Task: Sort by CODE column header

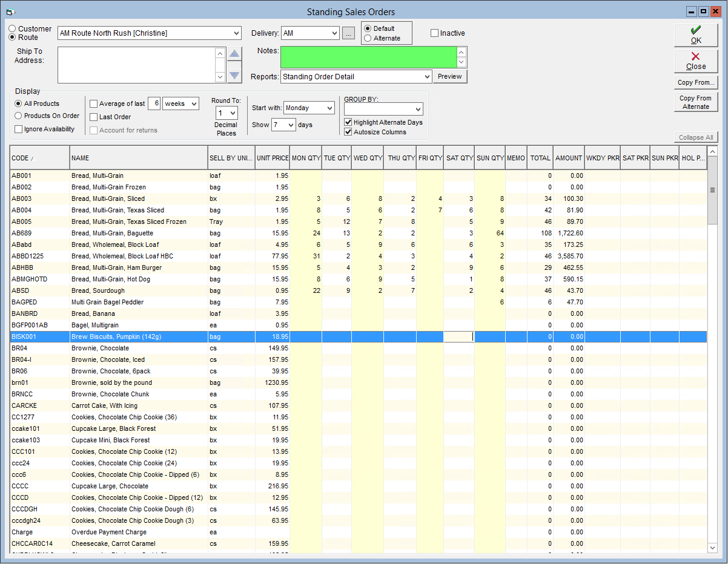Action: point(39,158)
